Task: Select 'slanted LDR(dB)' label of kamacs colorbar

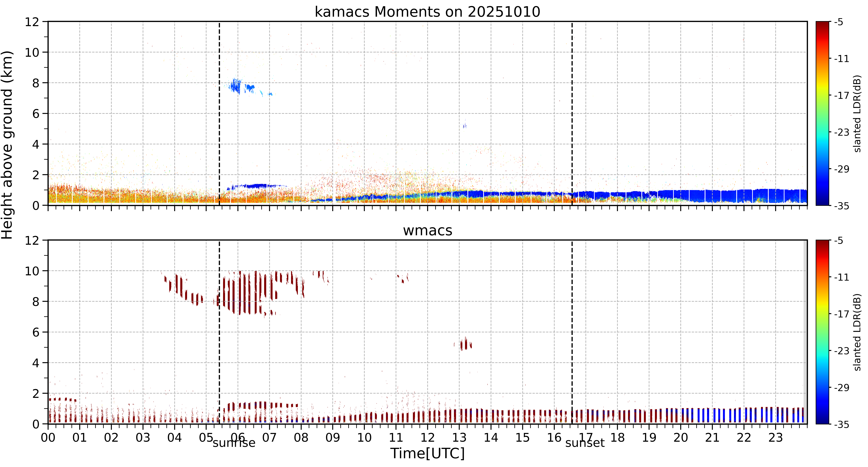Action: tap(857, 114)
